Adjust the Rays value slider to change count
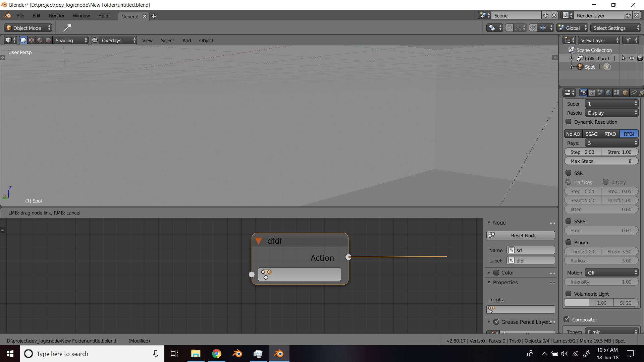This screenshot has height=362, width=644. [611, 143]
